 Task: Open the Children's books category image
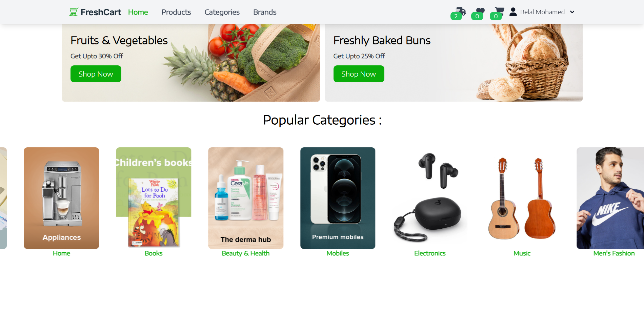(154, 198)
